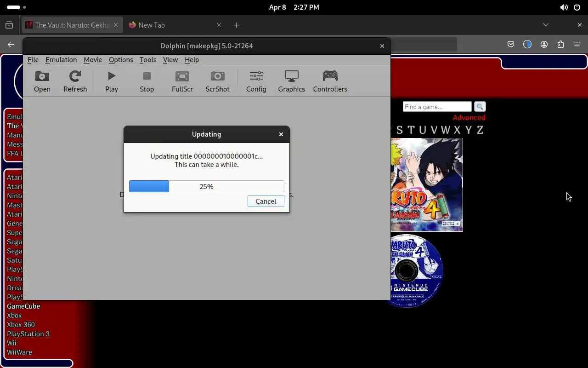
Task: Open the Advanced search link
Action: pyautogui.click(x=469, y=118)
